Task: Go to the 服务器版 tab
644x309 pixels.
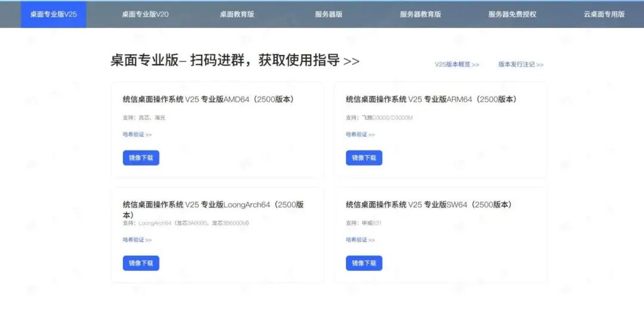Action: click(x=329, y=14)
